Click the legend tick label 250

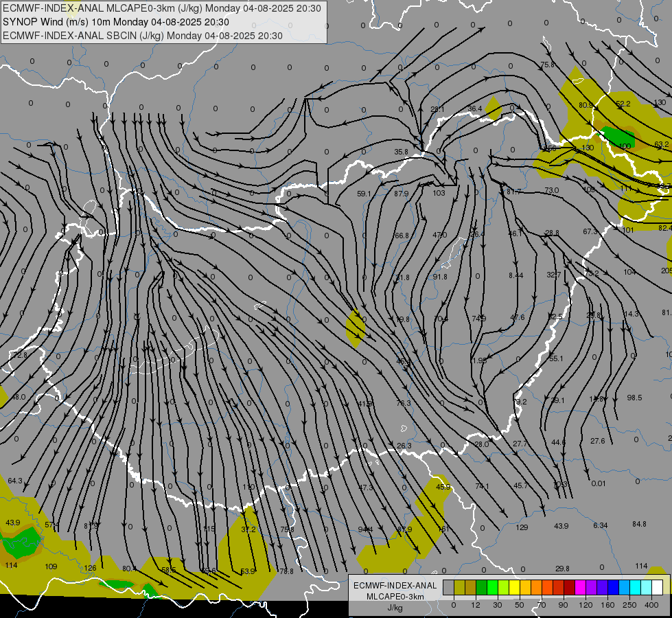[629, 605]
